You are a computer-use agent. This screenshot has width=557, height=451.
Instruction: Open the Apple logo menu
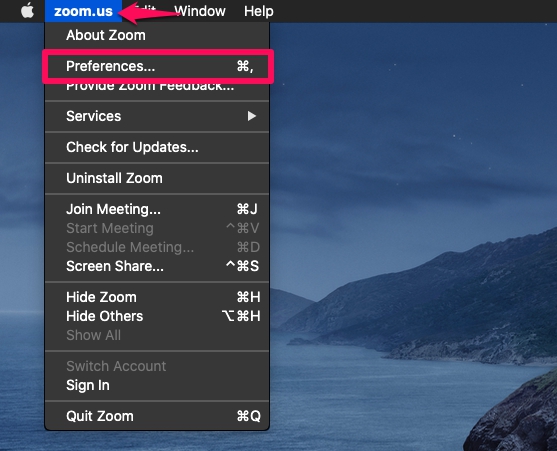[27, 11]
